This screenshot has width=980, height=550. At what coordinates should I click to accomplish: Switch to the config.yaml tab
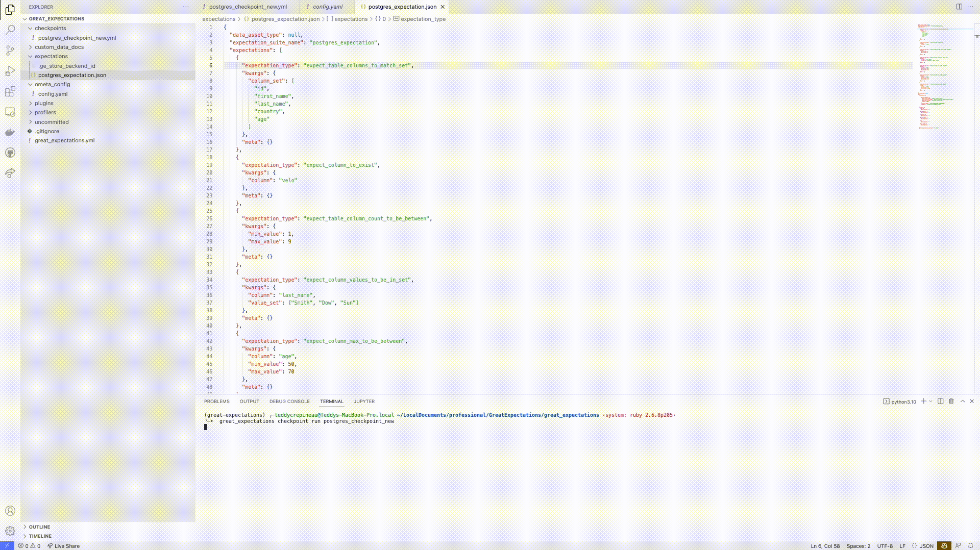328,7
